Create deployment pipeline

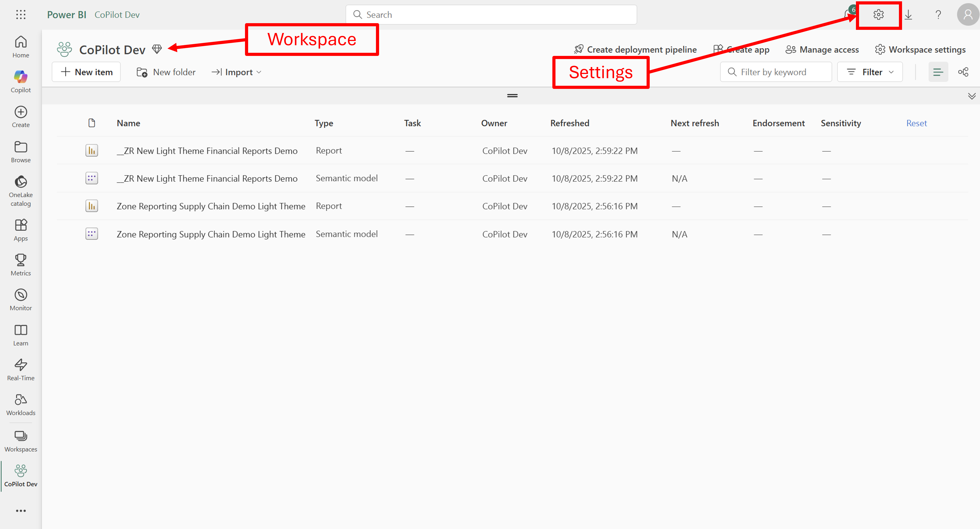(x=635, y=49)
